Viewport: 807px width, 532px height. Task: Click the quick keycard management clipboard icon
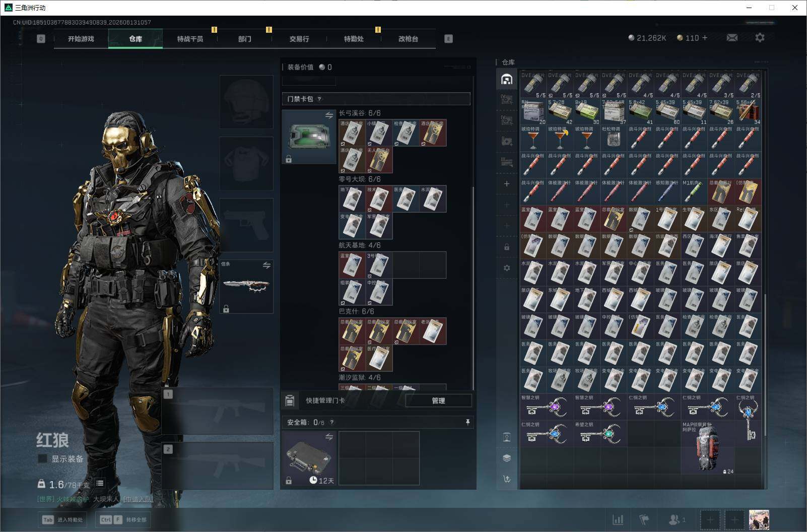pyautogui.click(x=290, y=401)
